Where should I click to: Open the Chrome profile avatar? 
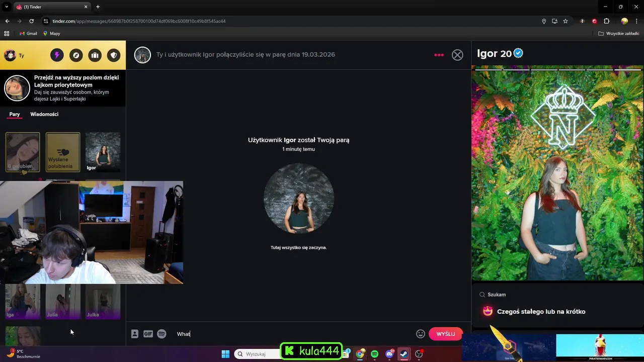point(624,21)
